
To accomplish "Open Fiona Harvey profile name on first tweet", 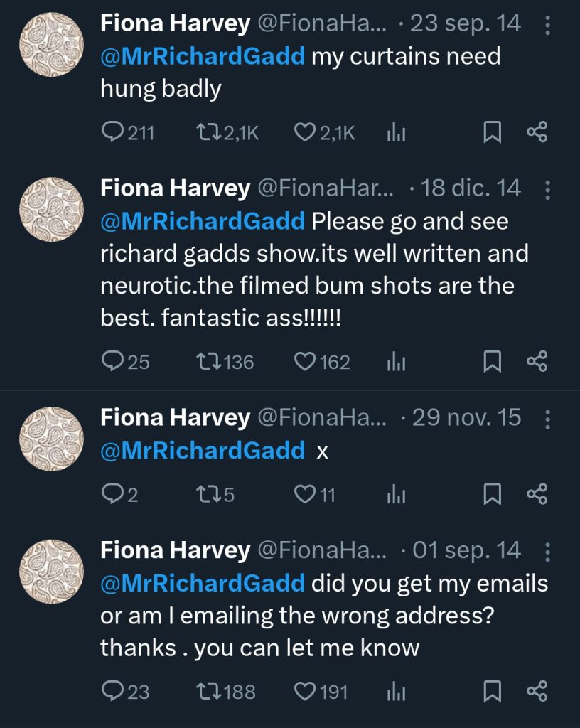I will click(175, 24).
